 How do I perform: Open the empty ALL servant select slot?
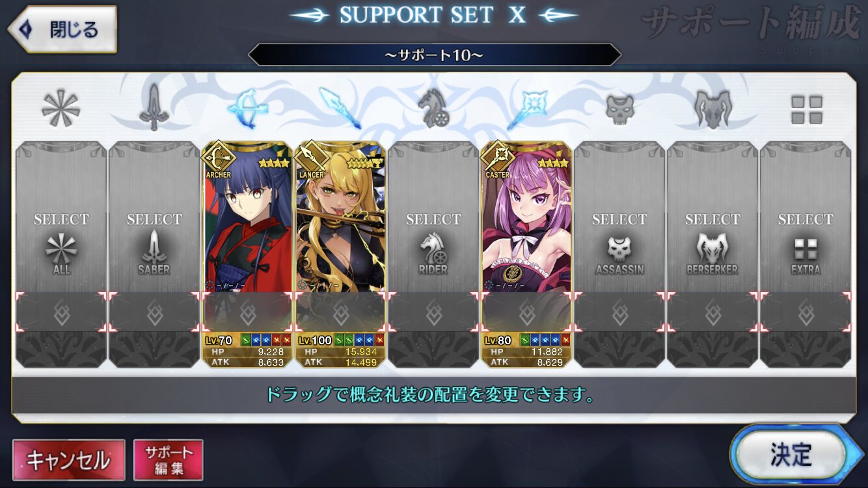(61, 255)
